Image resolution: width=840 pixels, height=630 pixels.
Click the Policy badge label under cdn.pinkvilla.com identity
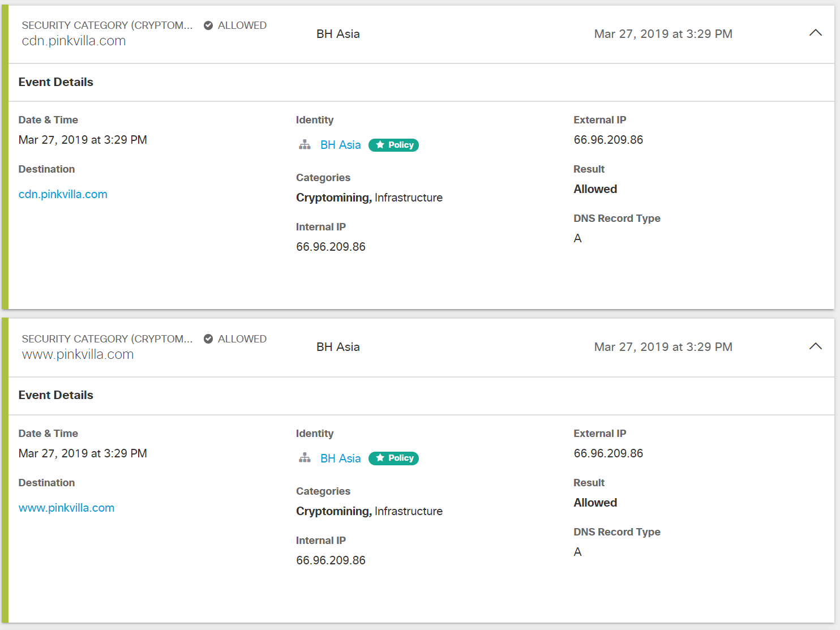(x=401, y=145)
